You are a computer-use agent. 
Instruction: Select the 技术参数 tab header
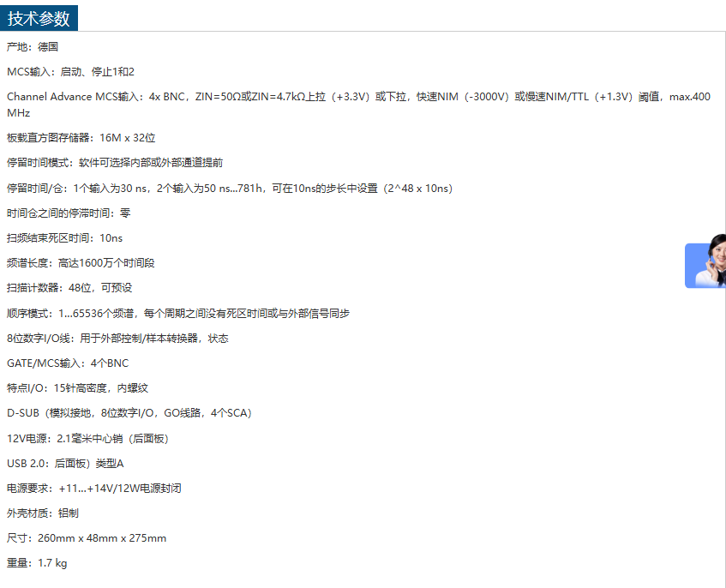coord(39,19)
